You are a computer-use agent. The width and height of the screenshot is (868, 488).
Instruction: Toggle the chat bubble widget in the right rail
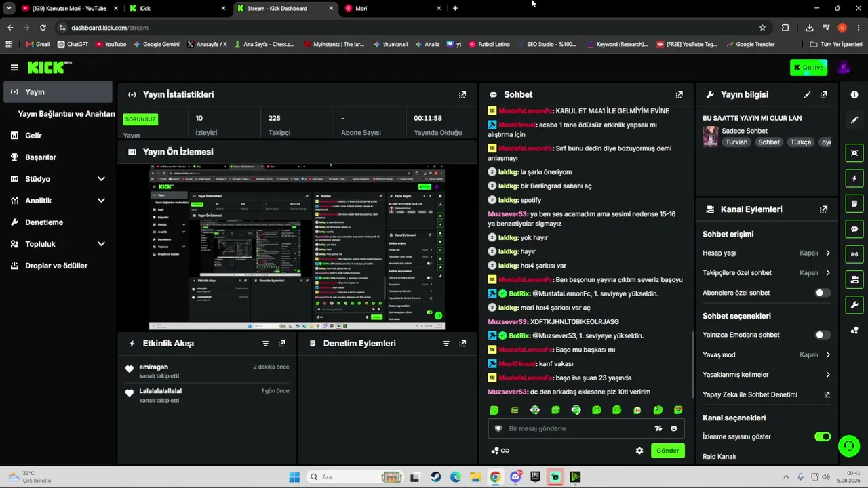pyautogui.click(x=854, y=229)
